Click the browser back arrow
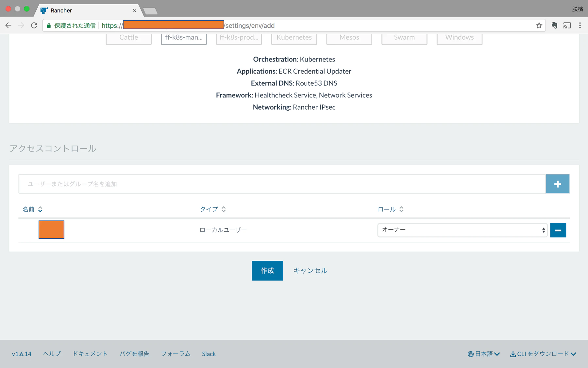 (8, 25)
